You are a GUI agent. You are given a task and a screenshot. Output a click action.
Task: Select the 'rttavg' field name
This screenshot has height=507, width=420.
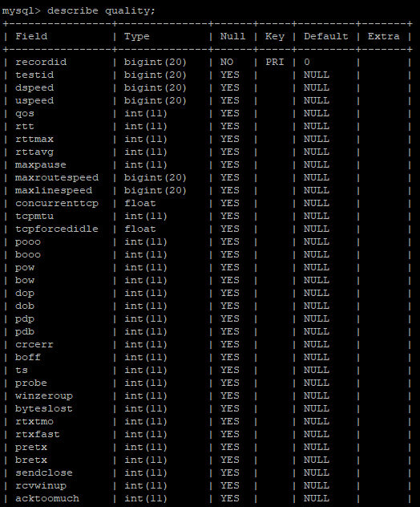point(34,152)
